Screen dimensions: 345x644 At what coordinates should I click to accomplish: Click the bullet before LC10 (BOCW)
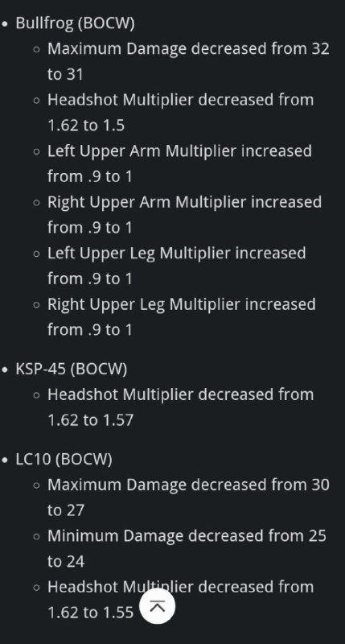(x=5, y=460)
